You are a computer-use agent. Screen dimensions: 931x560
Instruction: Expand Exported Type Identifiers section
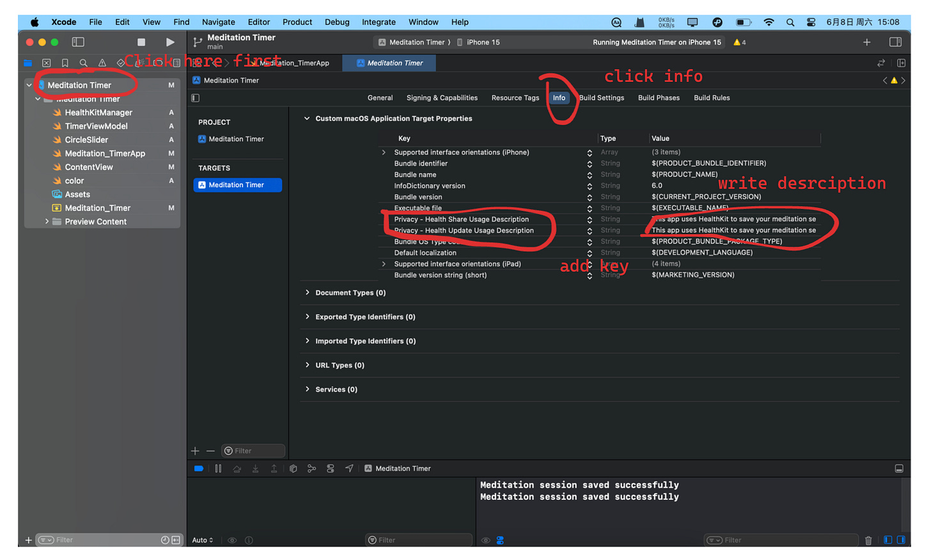(x=308, y=317)
